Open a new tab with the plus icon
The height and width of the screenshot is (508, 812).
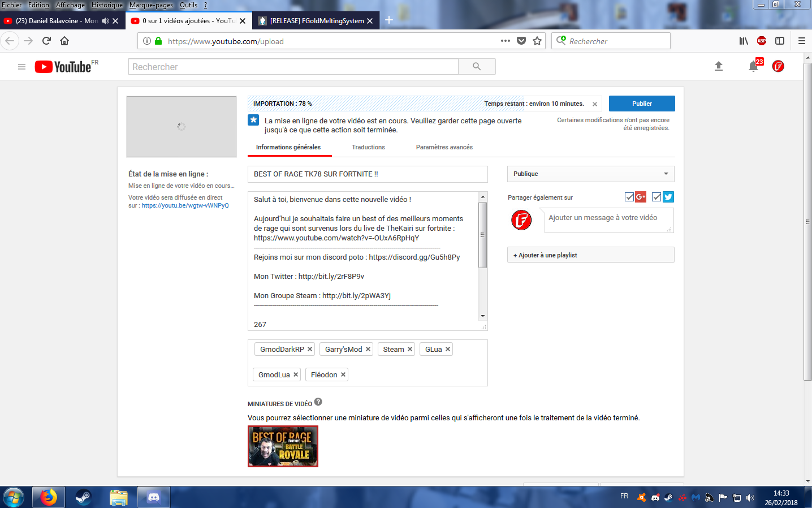[389, 20]
